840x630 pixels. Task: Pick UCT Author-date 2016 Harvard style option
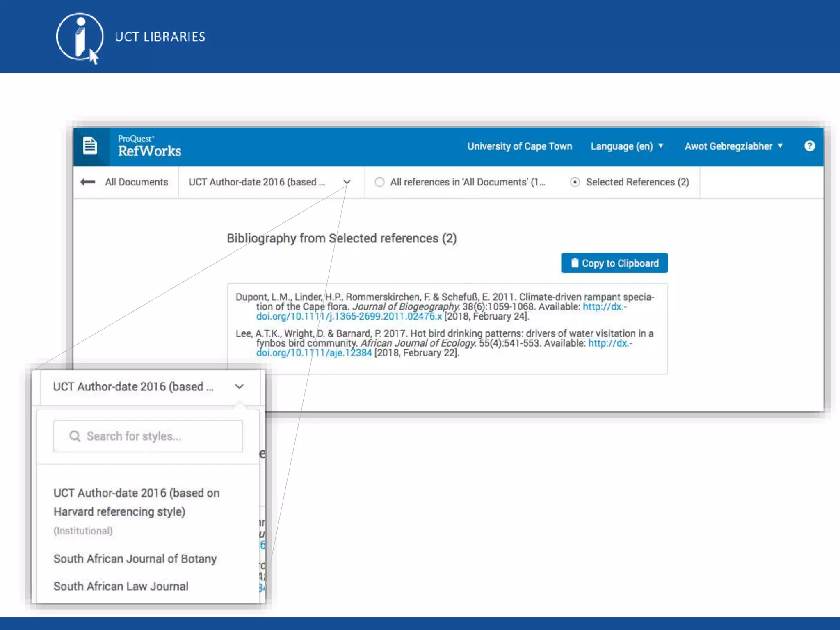pos(137,502)
